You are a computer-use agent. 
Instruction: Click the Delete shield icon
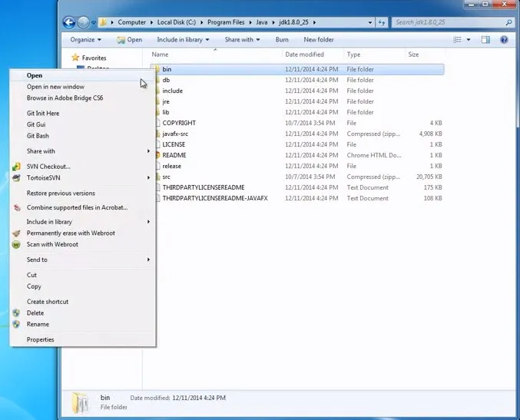coord(16,313)
